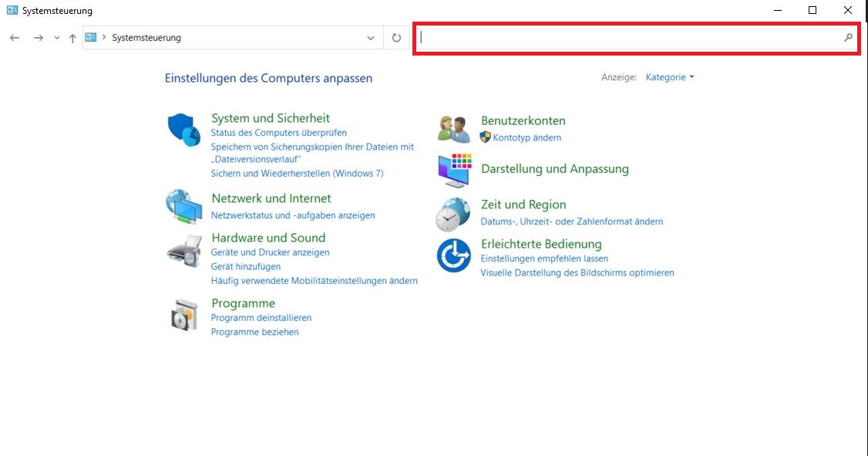Click the refresh button beside address bar

click(396, 38)
